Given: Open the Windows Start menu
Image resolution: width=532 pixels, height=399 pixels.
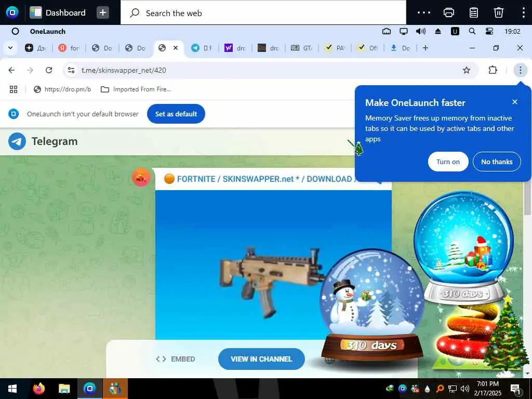Looking at the screenshot, I should 12,389.
